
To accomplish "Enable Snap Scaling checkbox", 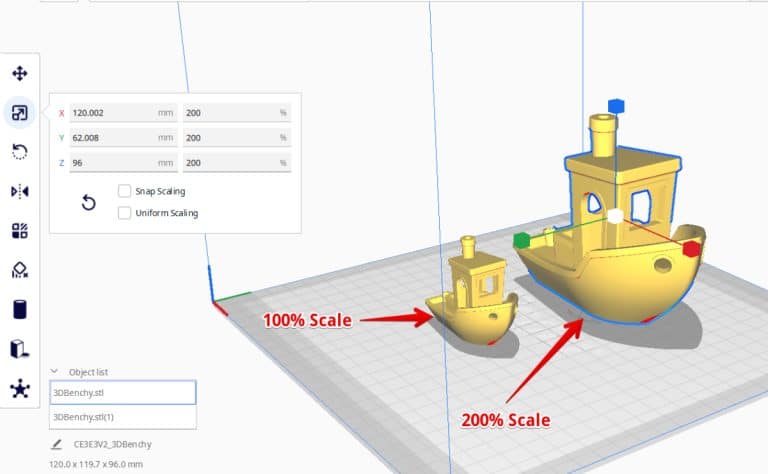I will point(125,190).
